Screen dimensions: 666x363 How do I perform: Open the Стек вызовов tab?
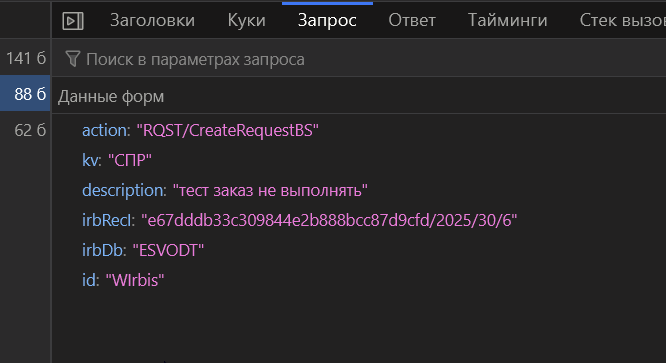(x=622, y=20)
